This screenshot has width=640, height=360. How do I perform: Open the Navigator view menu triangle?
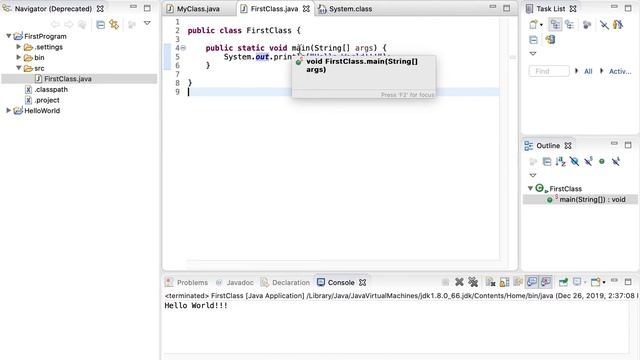pos(147,24)
